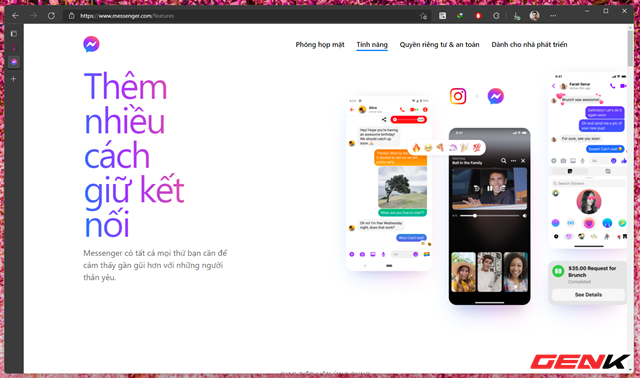The image size is (640, 378).
Task: Reload the current Messenger page
Action: click(51, 16)
